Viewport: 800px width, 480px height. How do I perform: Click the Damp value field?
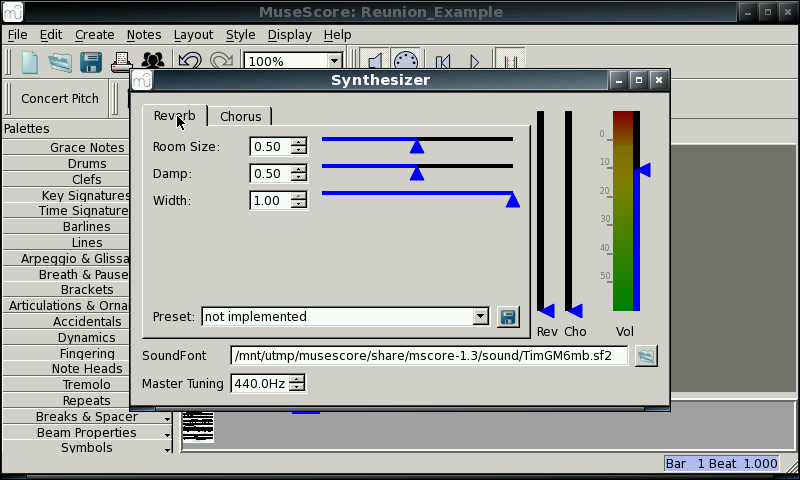[x=270, y=173]
